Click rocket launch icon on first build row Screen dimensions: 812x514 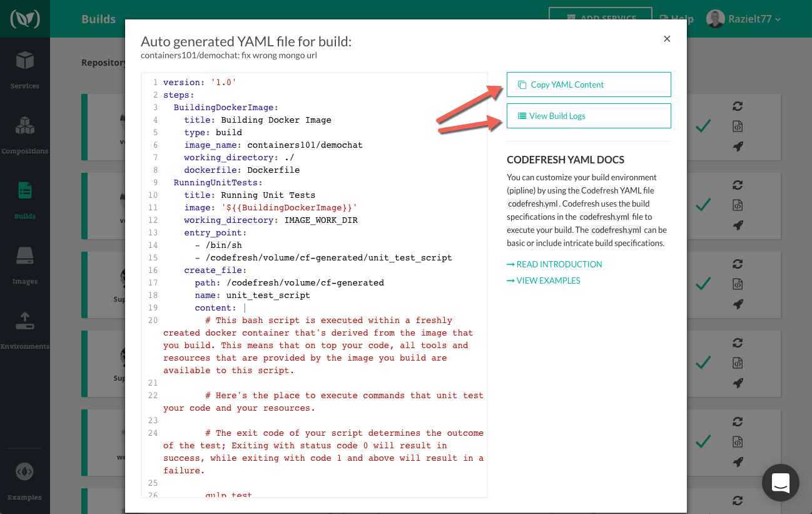click(738, 147)
